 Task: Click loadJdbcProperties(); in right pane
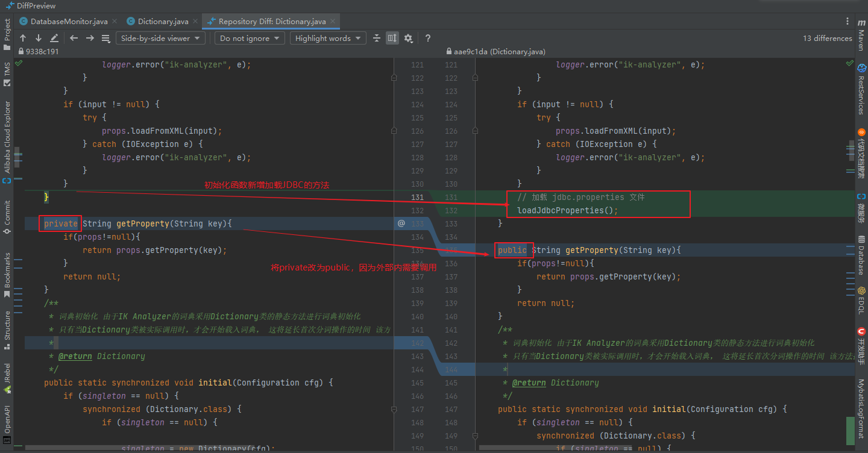[568, 210]
